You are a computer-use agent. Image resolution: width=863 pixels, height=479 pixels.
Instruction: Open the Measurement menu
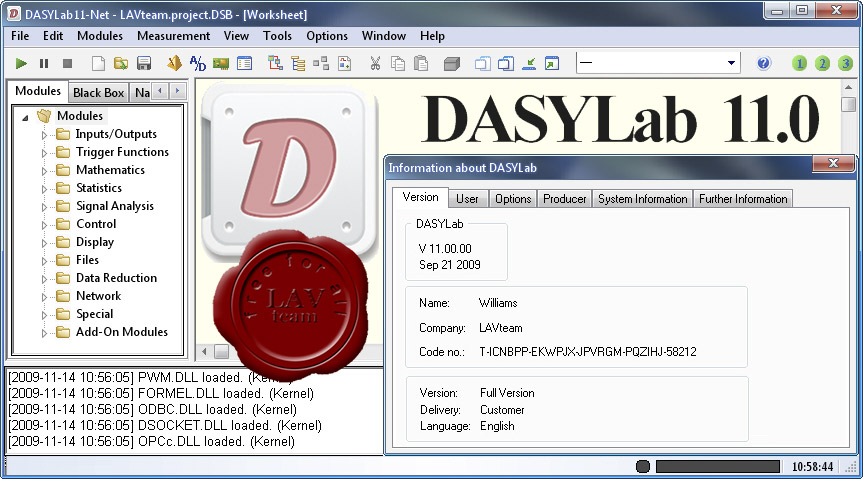[173, 36]
